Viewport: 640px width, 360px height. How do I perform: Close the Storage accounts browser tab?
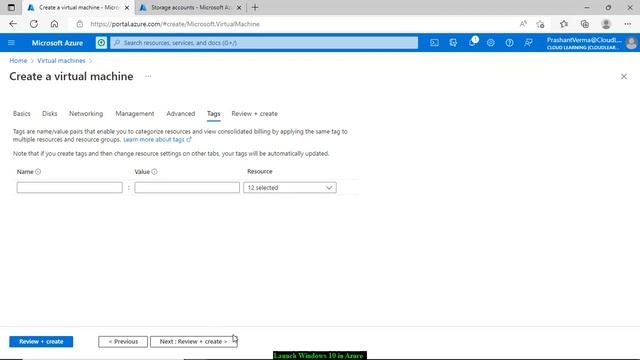coord(239,7)
